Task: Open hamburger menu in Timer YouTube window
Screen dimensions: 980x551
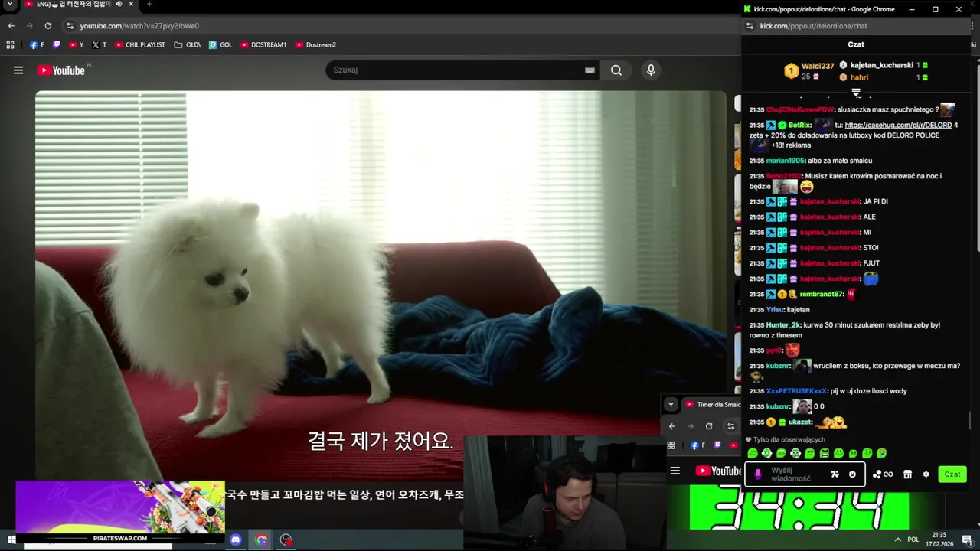Action: (675, 471)
